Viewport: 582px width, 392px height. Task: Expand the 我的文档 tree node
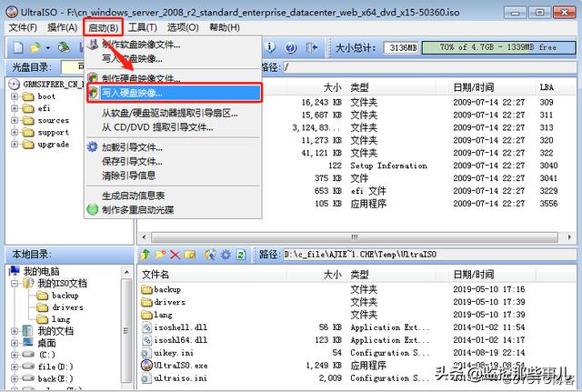click(x=15, y=331)
